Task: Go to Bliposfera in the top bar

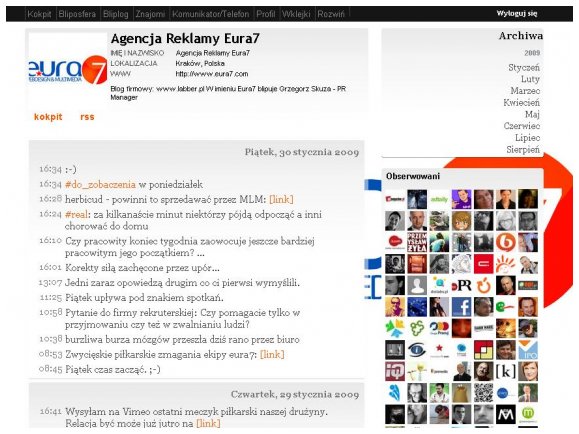Action: pos(77,14)
